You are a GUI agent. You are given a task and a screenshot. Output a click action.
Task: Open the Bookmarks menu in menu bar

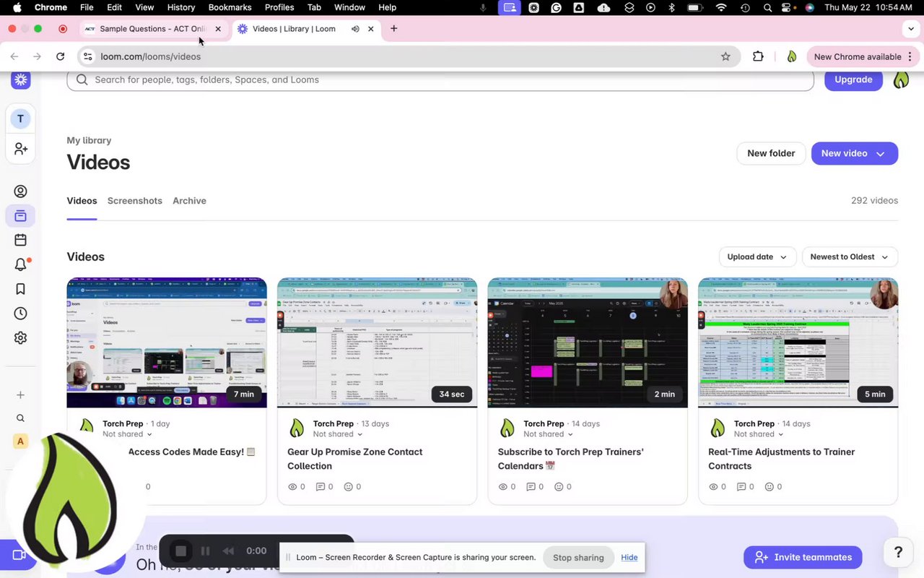click(x=230, y=7)
